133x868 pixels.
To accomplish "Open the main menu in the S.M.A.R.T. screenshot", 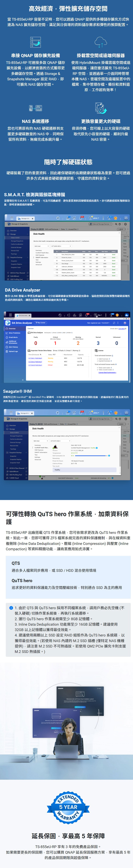I will pyautogui.click(x=12, y=218).
